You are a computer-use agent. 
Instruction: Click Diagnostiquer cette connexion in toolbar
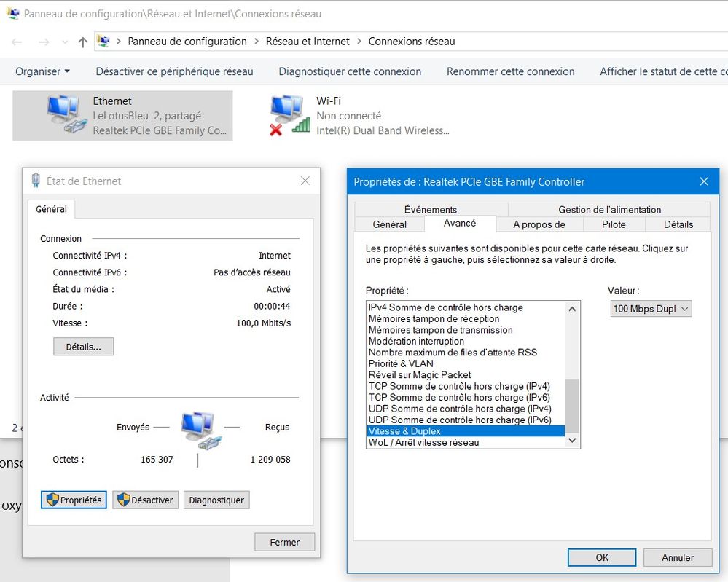(x=350, y=71)
